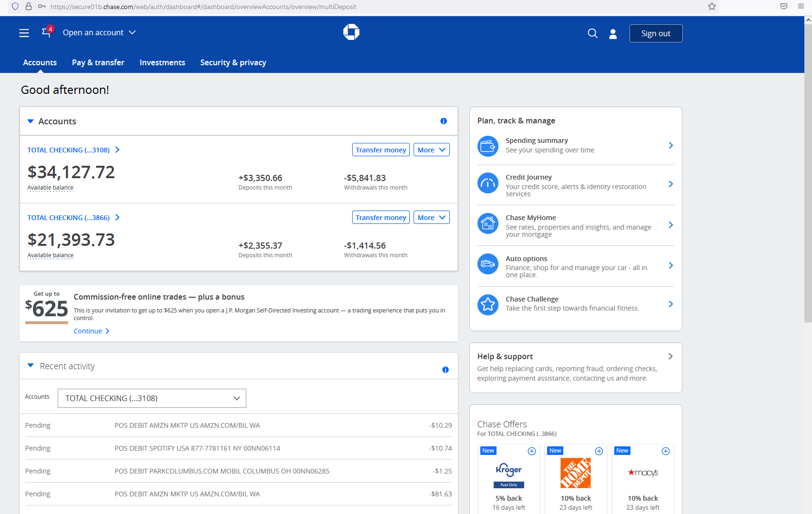Click the Sign out button
This screenshot has height=514, width=812.
tap(656, 33)
